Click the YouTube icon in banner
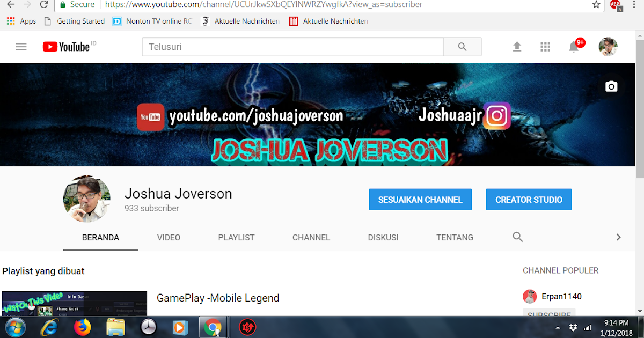The width and height of the screenshot is (644, 338). [150, 117]
